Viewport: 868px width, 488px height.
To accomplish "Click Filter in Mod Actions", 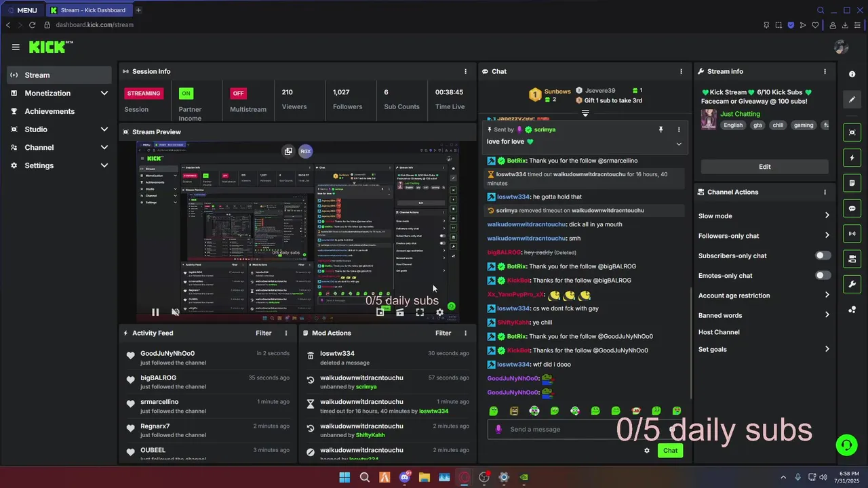I will point(443,333).
